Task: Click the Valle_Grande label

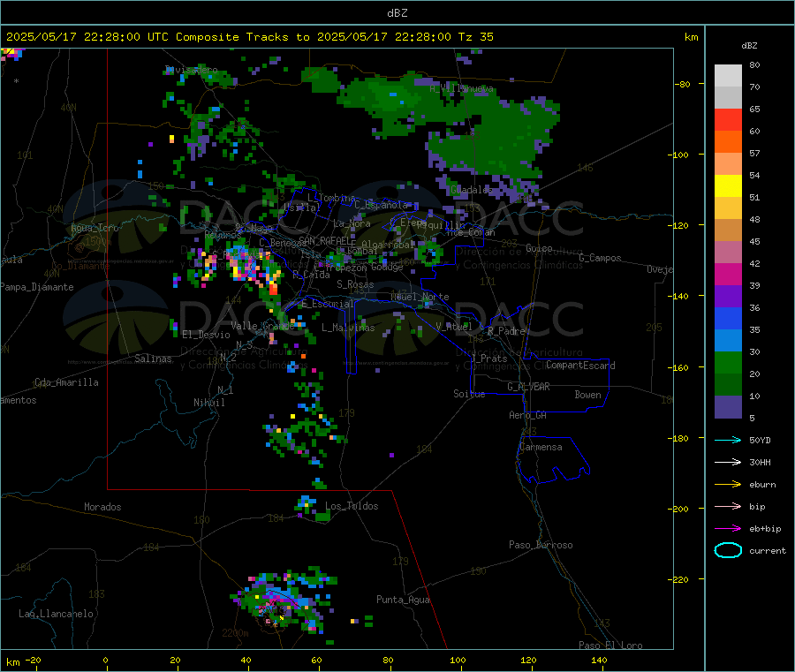Action: coord(262,326)
